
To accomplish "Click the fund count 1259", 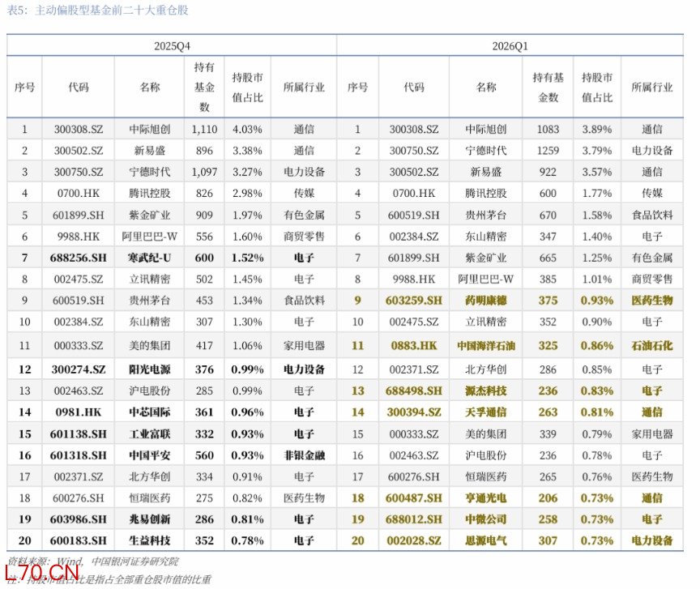I will tap(548, 151).
